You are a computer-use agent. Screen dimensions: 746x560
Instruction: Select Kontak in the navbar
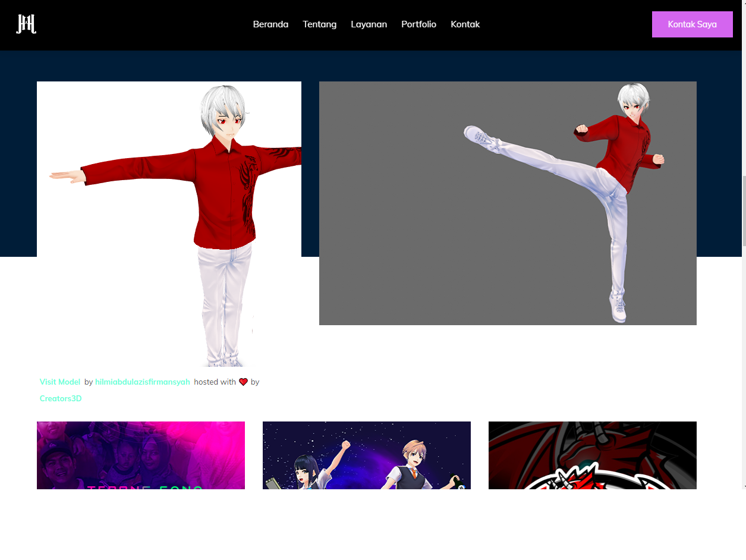click(x=465, y=24)
